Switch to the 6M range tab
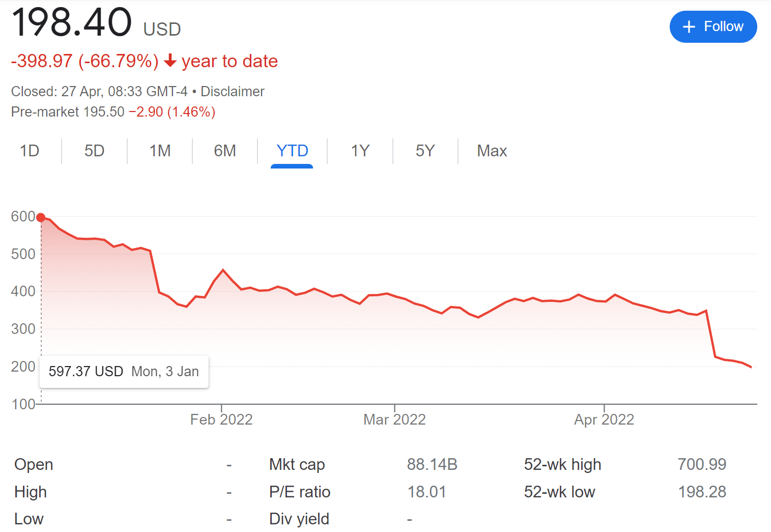The height and width of the screenshot is (532, 771). click(225, 151)
